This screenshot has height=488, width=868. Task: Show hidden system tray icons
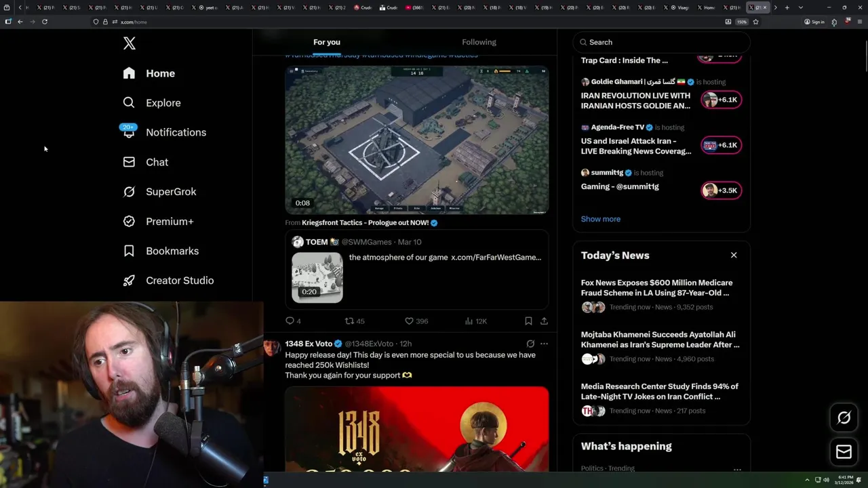pyautogui.click(x=807, y=480)
